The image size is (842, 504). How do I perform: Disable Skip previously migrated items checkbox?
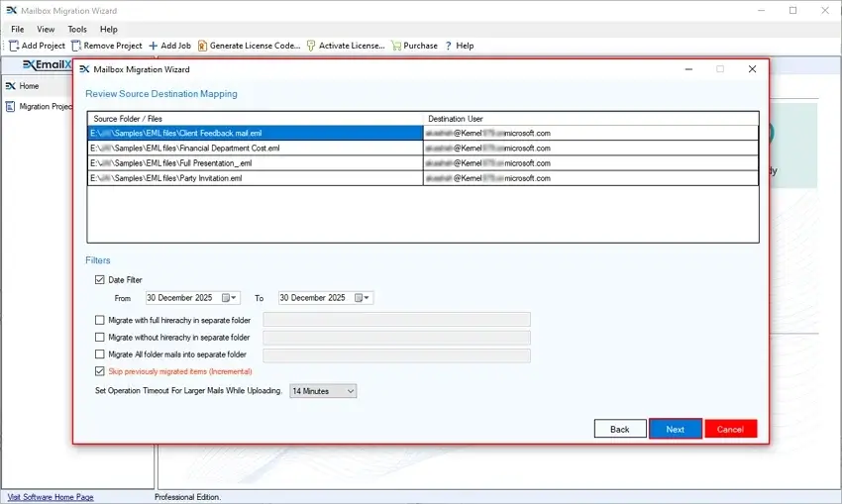coord(99,371)
